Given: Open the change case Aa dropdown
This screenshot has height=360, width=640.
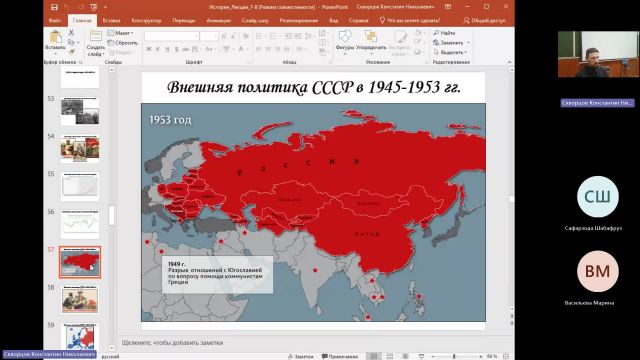Looking at the screenshot, I should pos(209,49).
